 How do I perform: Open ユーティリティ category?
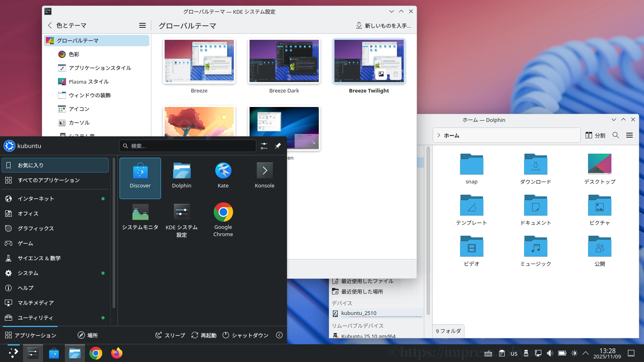click(x=55, y=318)
